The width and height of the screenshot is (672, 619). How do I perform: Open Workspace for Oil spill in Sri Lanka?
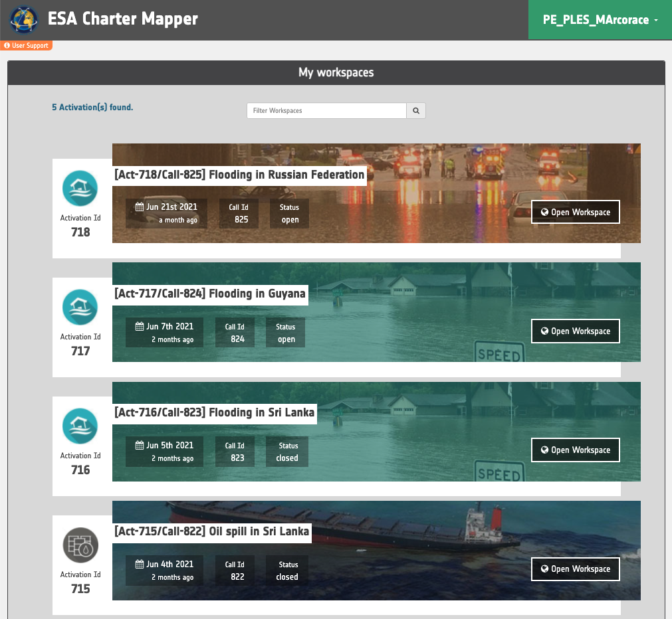point(575,569)
